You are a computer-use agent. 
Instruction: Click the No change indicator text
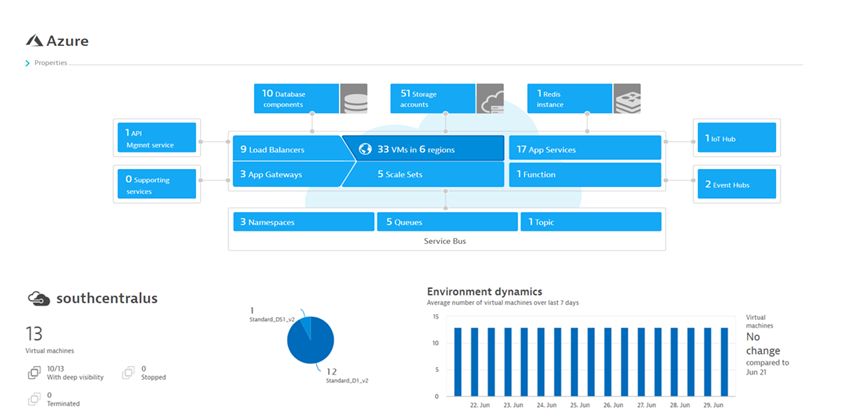(x=763, y=344)
